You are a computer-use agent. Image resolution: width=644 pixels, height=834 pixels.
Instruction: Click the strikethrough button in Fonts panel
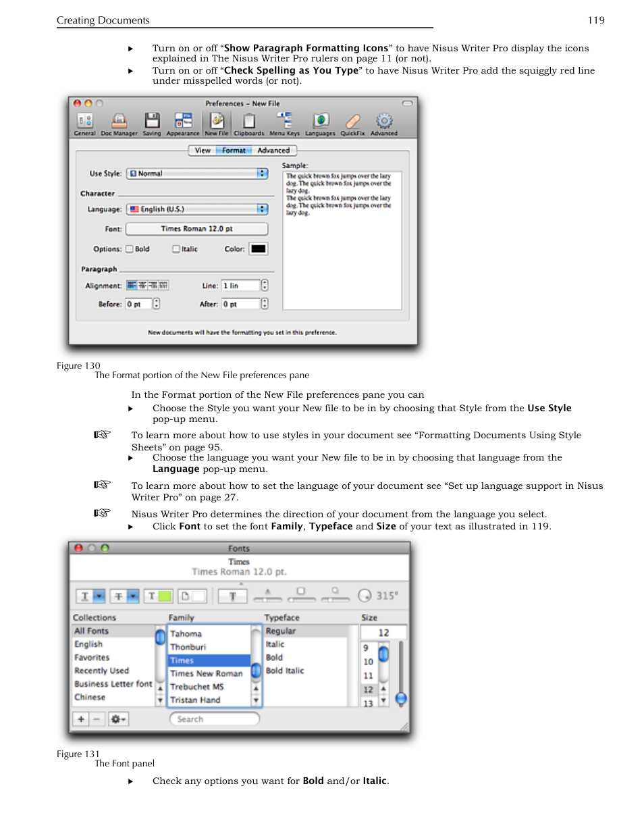pos(118,596)
